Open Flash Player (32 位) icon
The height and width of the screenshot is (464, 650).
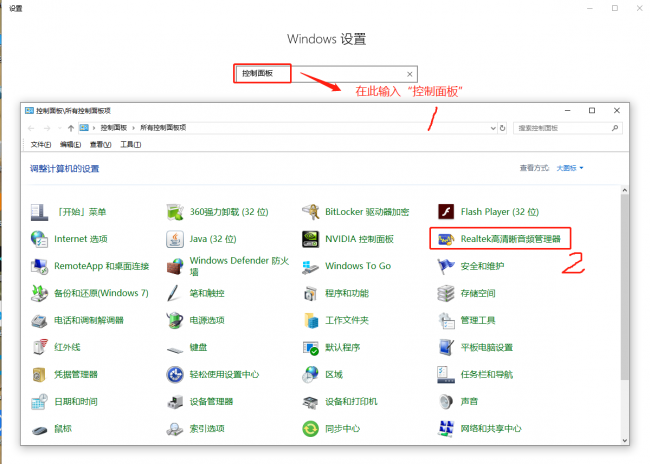(446, 212)
